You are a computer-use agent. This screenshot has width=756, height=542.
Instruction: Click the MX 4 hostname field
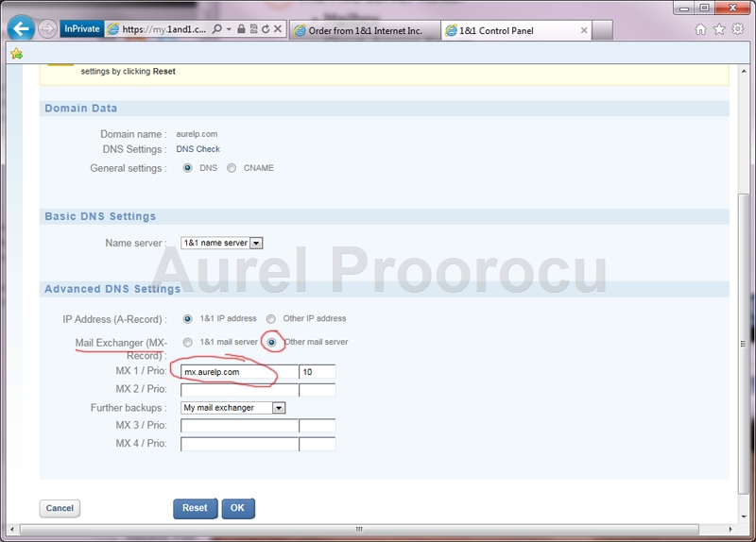[240, 444]
